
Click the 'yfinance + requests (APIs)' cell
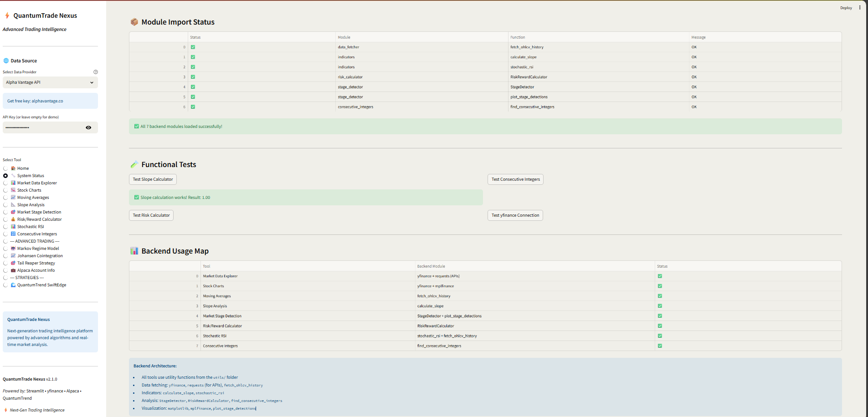click(x=534, y=276)
